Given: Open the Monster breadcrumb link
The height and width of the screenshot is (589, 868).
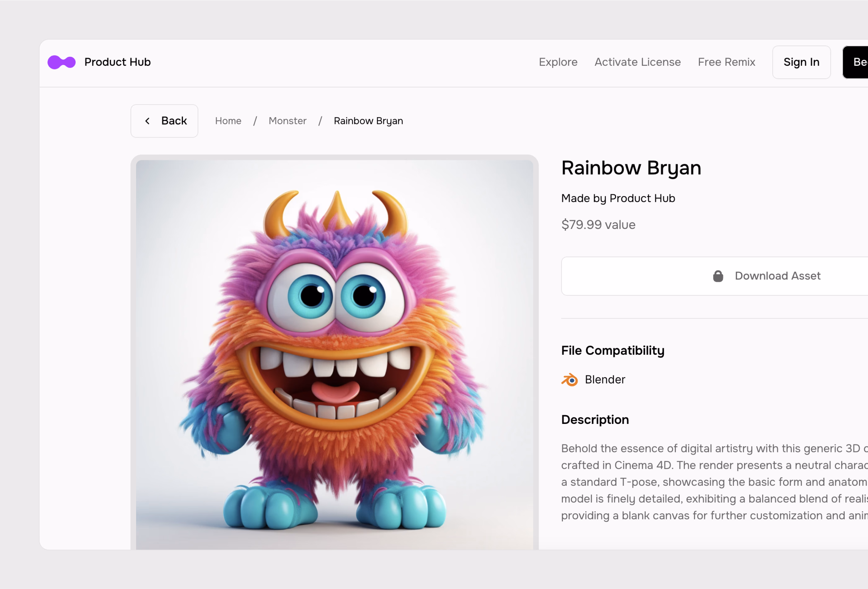Looking at the screenshot, I should pos(287,121).
